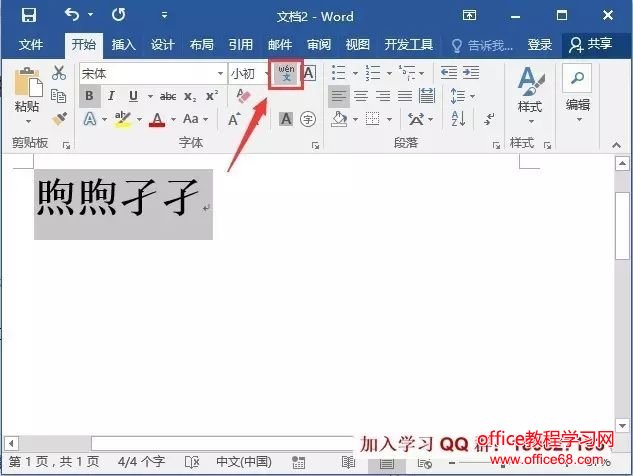Toggle Strikethrough (abc) formatting
The height and width of the screenshot is (476, 633).
pyautogui.click(x=168, y=96)
